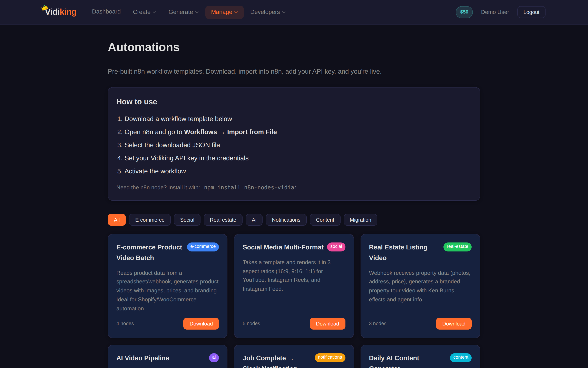Screen dimensions: 588x368
Task: Click "Import from File" bold text
Action: click(x=252, y=132)
